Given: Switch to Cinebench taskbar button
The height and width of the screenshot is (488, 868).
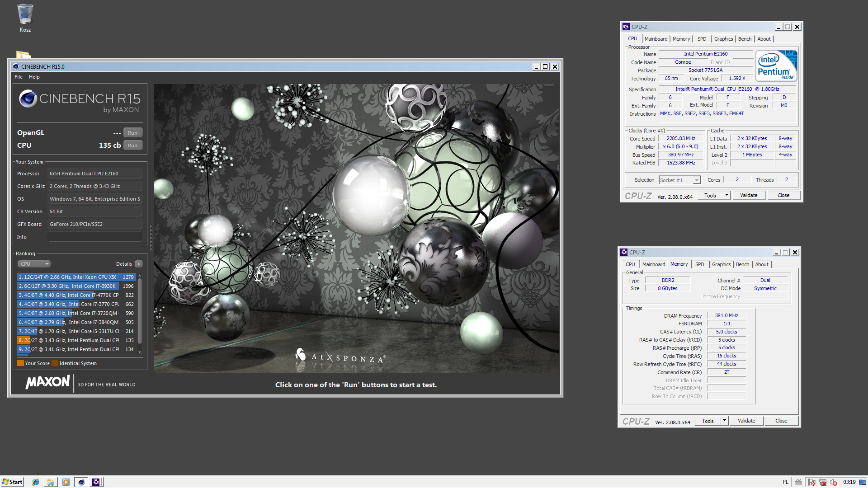Looking at the screenshot, I should 81,482.
